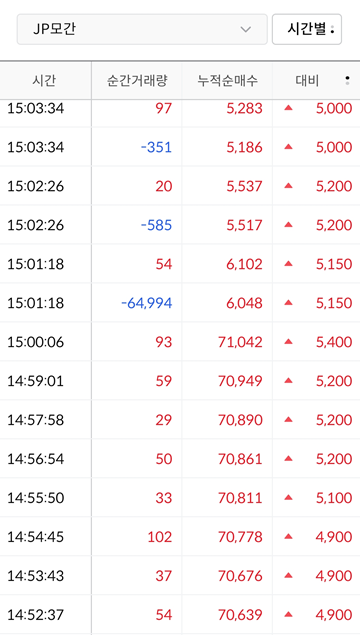This screenshot has height=635, width=360.
Task: Click the up-triangle icon in 15:00:06 row
Action: 288,341
